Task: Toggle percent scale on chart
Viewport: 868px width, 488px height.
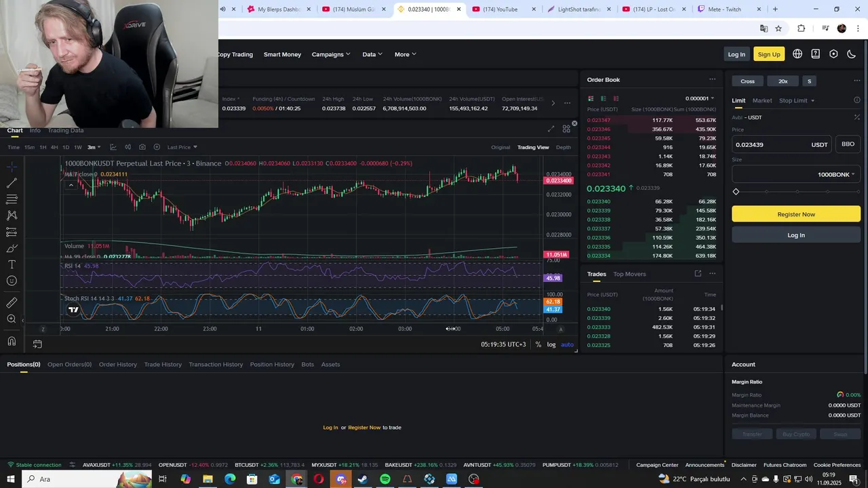Action: 538,344
